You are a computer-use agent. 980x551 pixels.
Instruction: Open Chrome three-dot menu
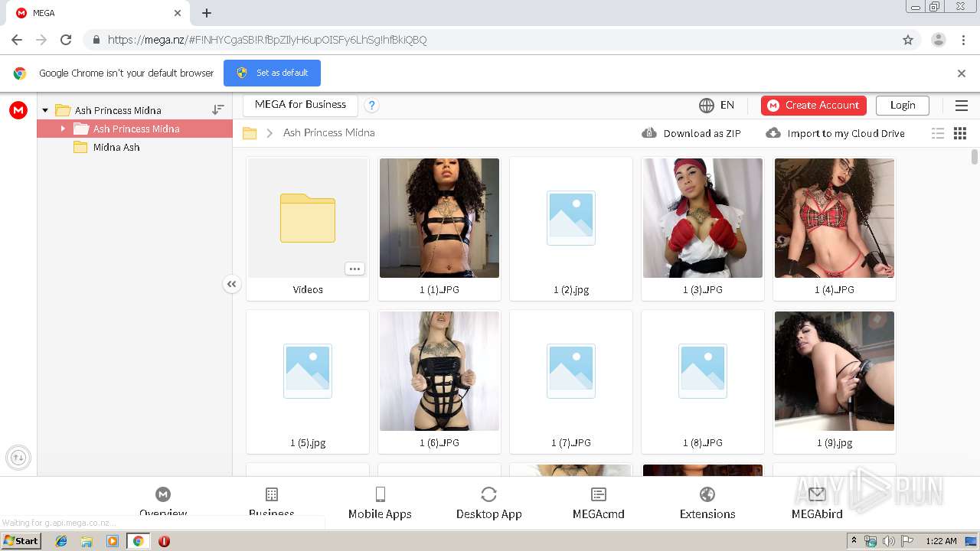(x=963, y=40)
